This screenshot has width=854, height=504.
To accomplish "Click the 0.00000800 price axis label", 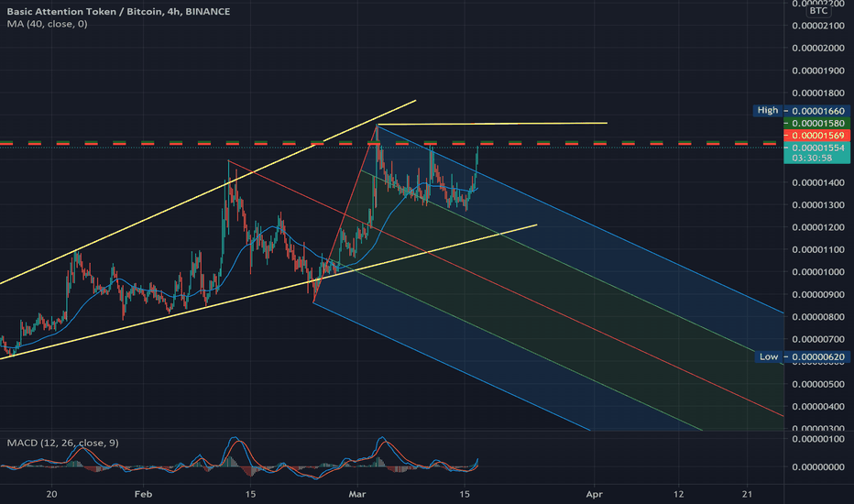I will (818, 316).
